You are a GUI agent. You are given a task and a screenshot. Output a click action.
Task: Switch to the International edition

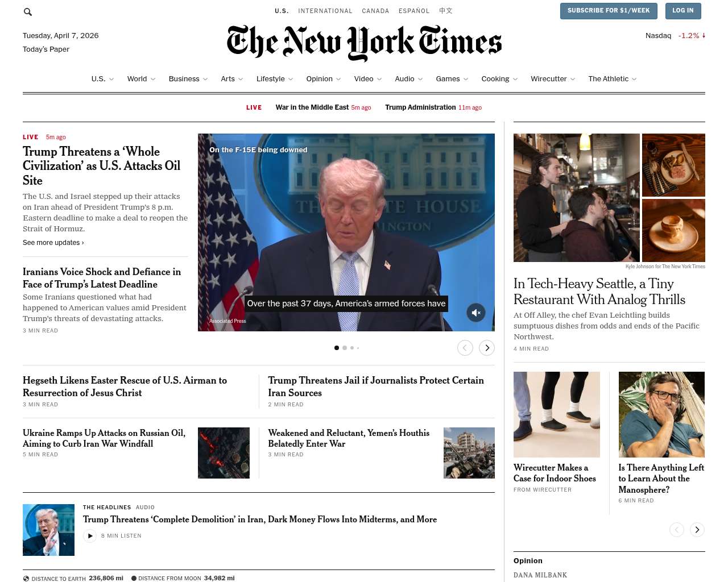(325, 11)
